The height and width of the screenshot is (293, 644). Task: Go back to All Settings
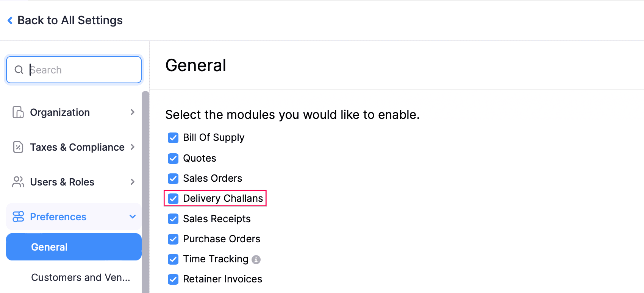pos(70,20)
